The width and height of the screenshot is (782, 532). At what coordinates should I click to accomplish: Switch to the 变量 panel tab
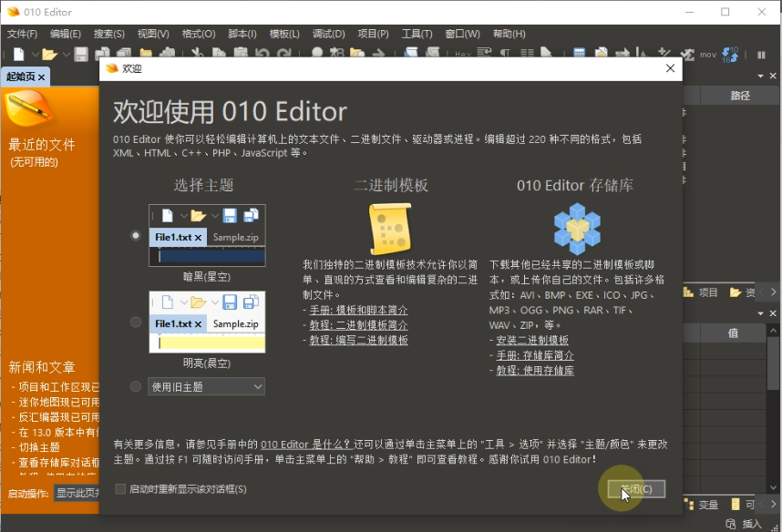701,505
